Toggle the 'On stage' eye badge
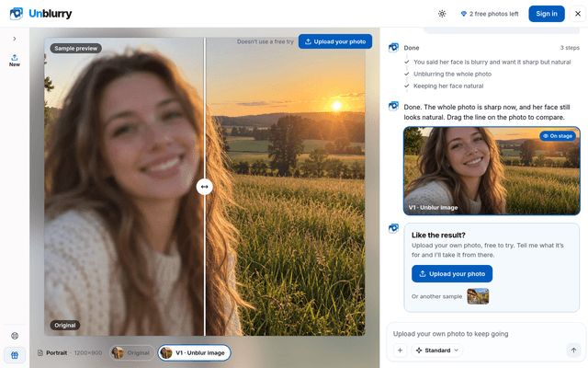The image size is (588, 368). pyautogui.click(x=558, y=136)
